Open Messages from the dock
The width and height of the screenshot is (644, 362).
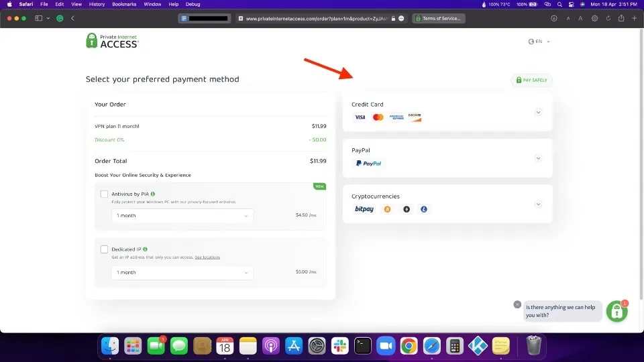(x=179, y=346)
